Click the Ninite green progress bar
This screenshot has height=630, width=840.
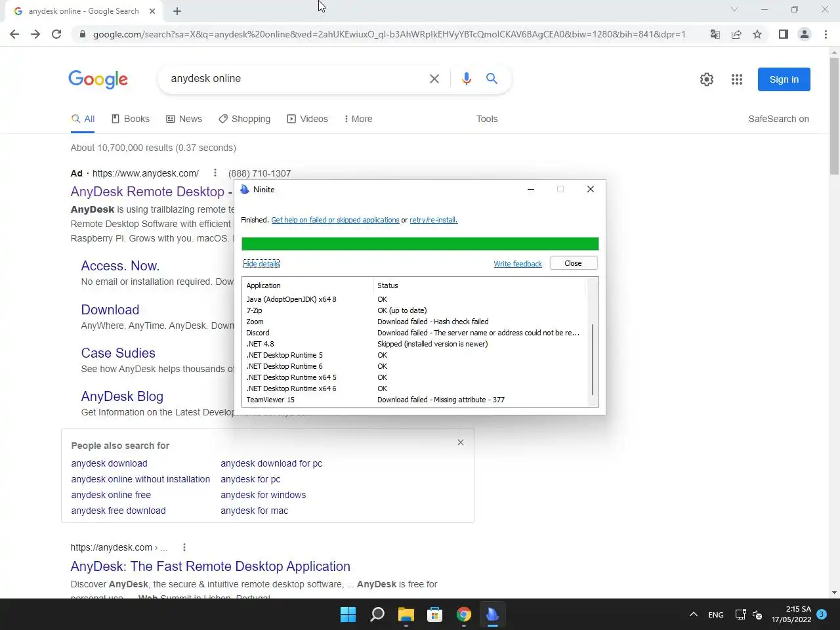coord(420,244)
